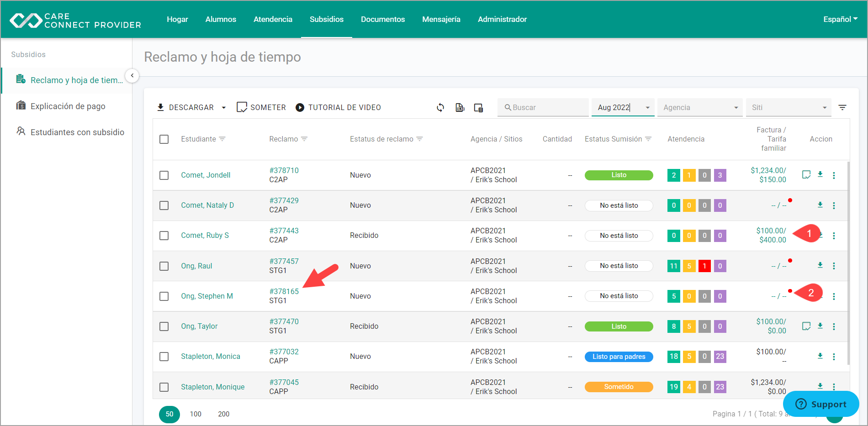Viewport: 868px width, 426px height.
Task: Download claim for Ong, Raul
Action: (x=820, y=265)
